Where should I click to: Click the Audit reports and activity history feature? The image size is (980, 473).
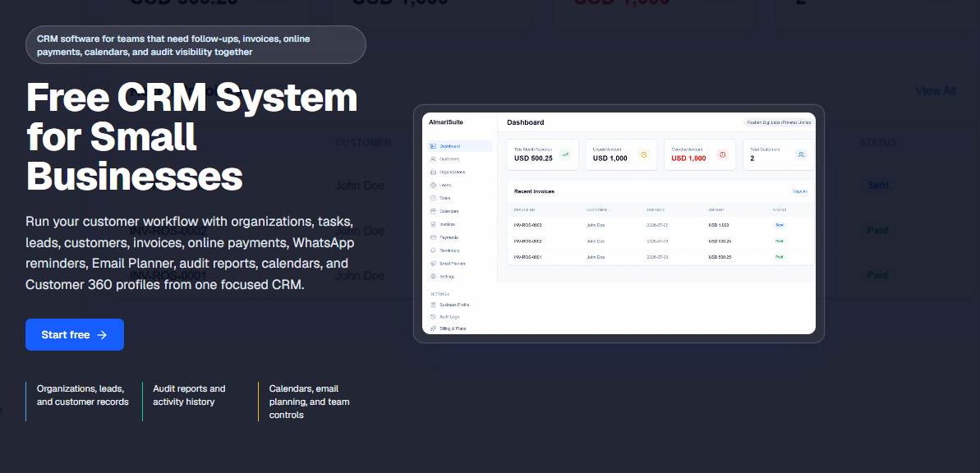[190, 396]
